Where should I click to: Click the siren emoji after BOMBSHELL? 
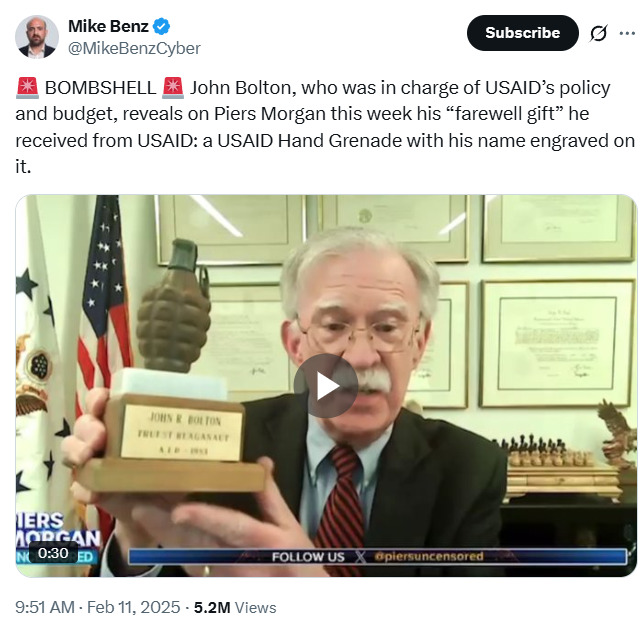(x=173, y=88)
